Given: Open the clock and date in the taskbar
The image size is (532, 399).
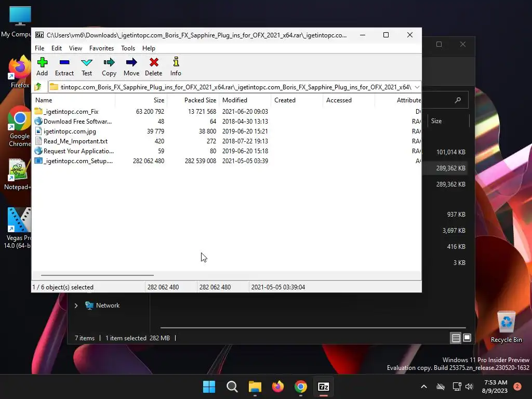Looking at the screenshot, I should 495,387.
